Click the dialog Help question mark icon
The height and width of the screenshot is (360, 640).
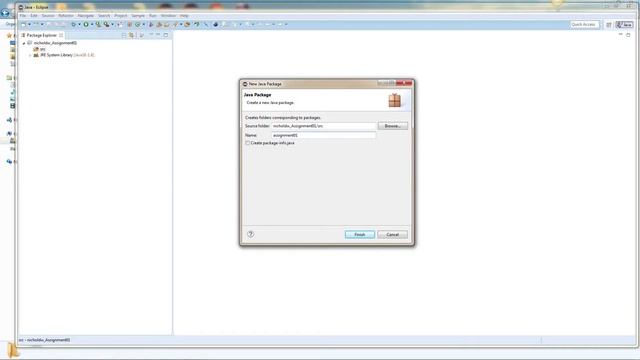click(251, 234)
